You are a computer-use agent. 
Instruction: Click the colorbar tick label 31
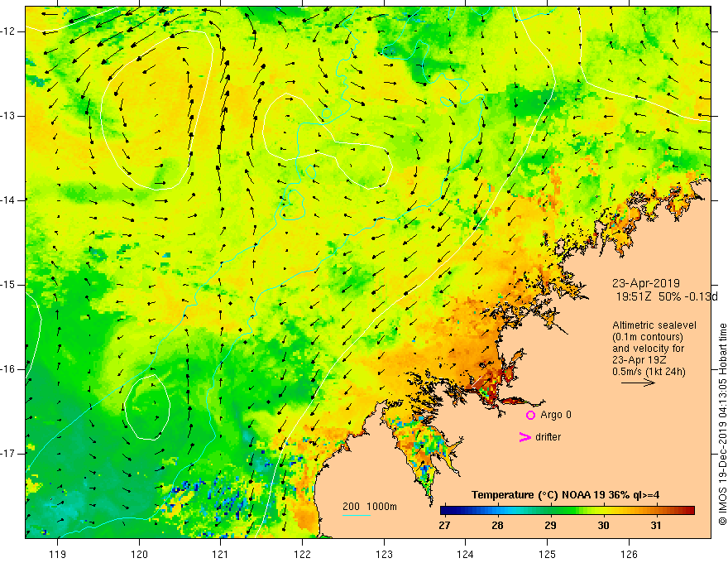655,526
